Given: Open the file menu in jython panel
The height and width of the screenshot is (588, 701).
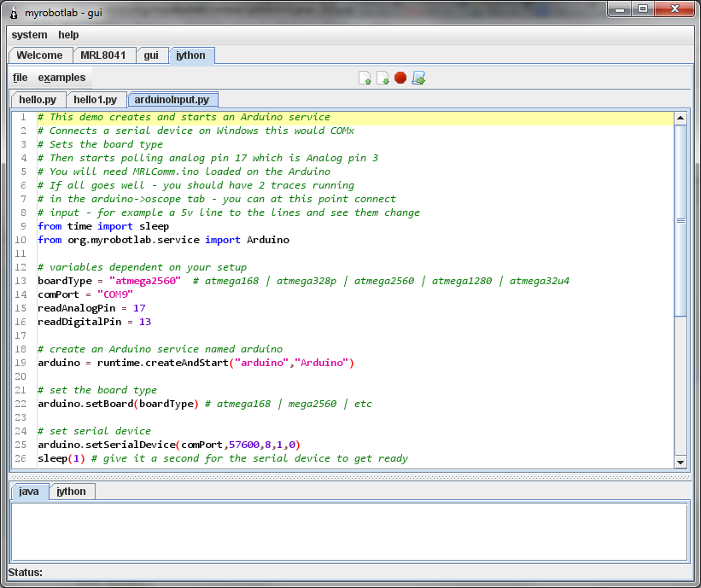Looking at the screenshot, I should point(20,78).
